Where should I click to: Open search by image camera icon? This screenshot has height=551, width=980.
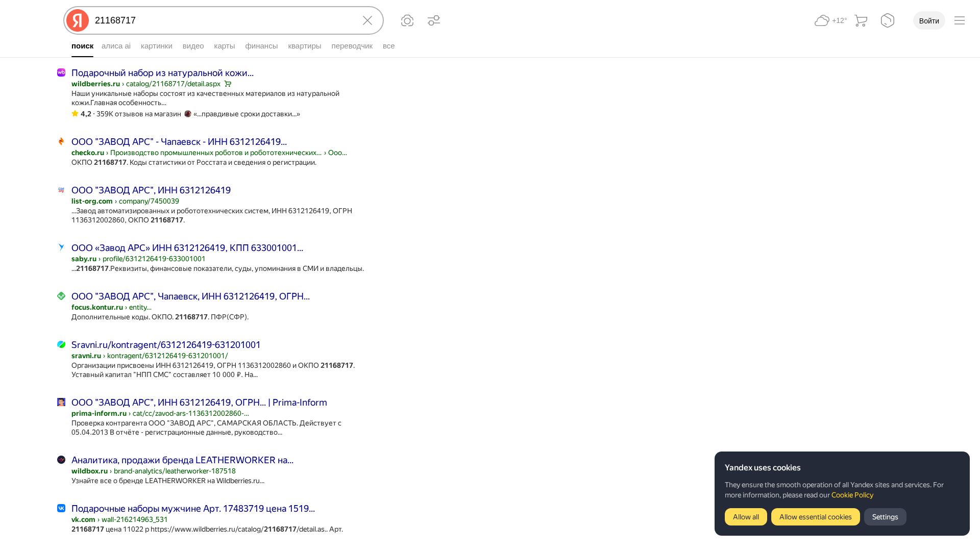pyautogui.click(x=407, y=20)
